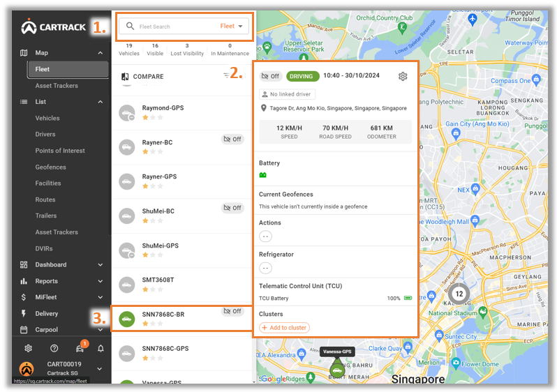557x392 pixels.
Task: Click Raymond-GPS vehicle icon
Action: click(127, 113)
